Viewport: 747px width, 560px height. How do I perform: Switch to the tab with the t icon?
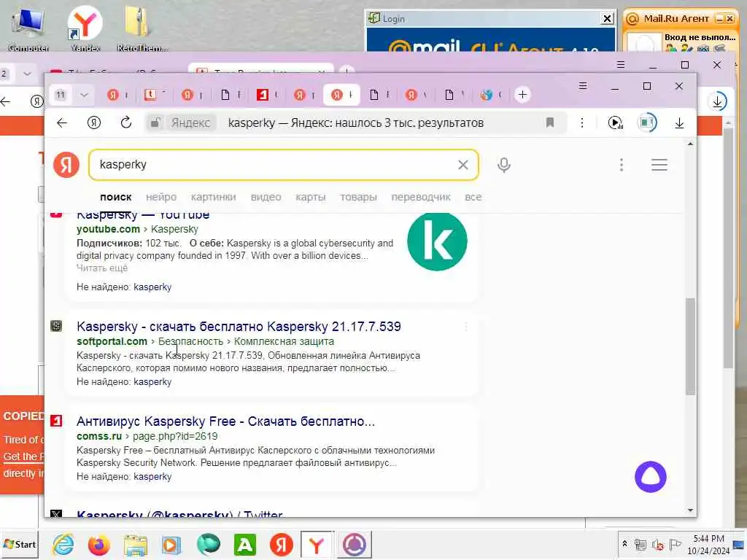(155, 95)
